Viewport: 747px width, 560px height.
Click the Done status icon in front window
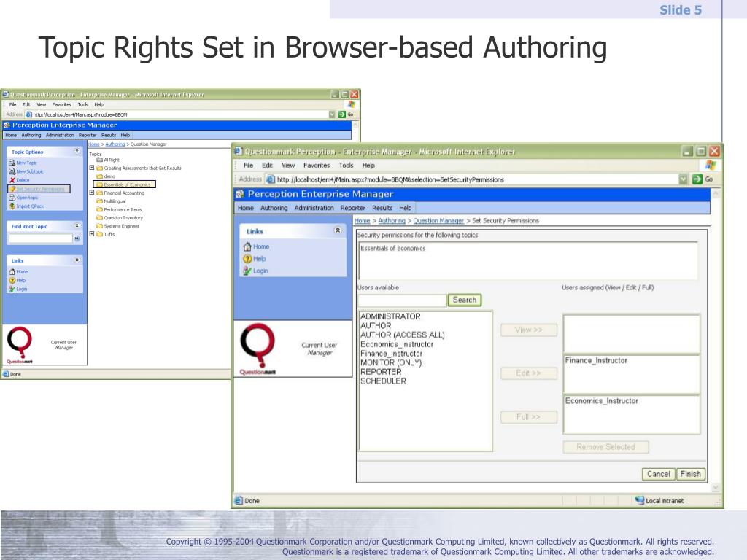point(239,500)
